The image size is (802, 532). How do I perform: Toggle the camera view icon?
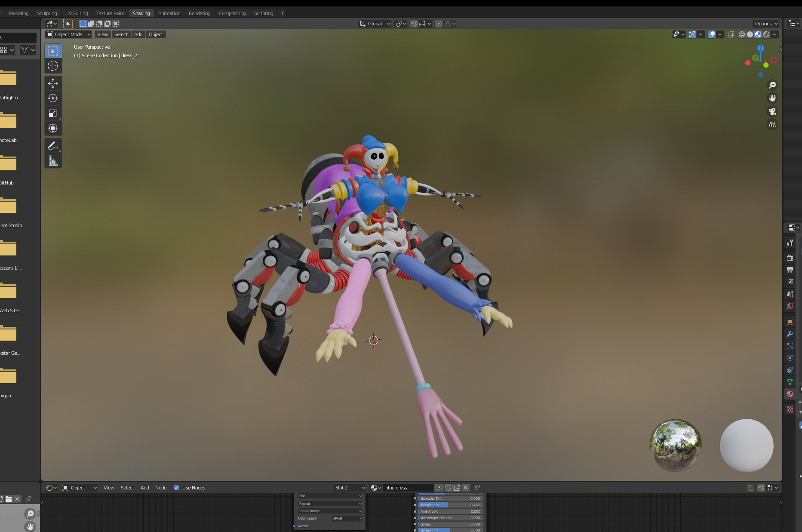772,111
